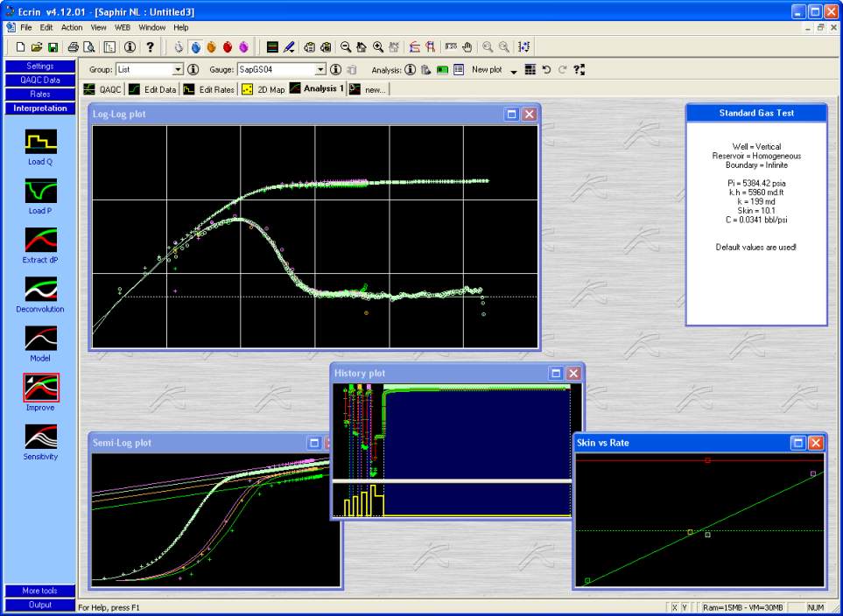Click the QAQC Data sidebar button

pyautogui.click(x=40, y=80)
